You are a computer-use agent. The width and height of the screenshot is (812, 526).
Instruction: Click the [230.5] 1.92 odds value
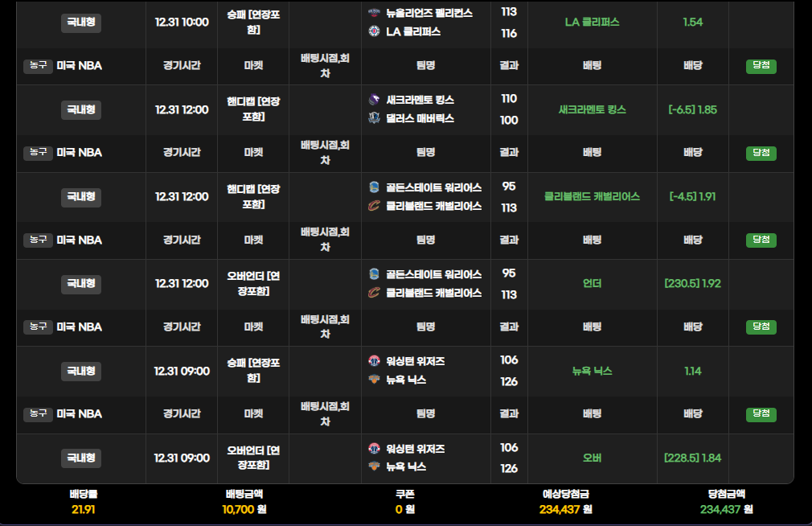click(692, 284)
